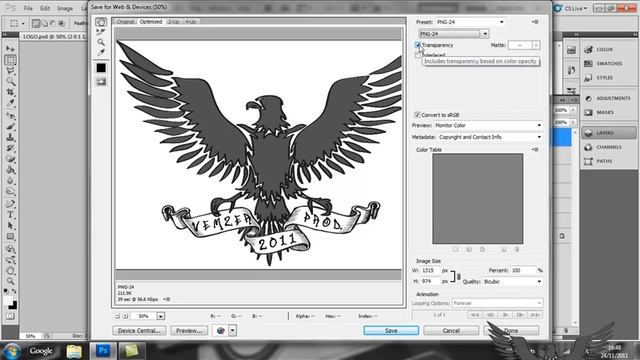Open the File menu in Photoshop
Viewport: 640px width, 360px height.
tap(28, 8)
